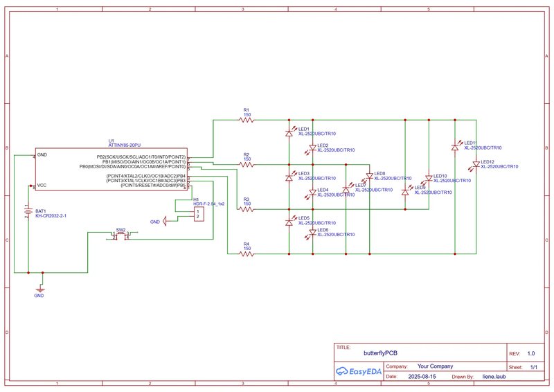Select XL-2520UBC/TR10 label under LED12
Image resolution: width=554 pixels, height=392 pixels.
(499, 166)
